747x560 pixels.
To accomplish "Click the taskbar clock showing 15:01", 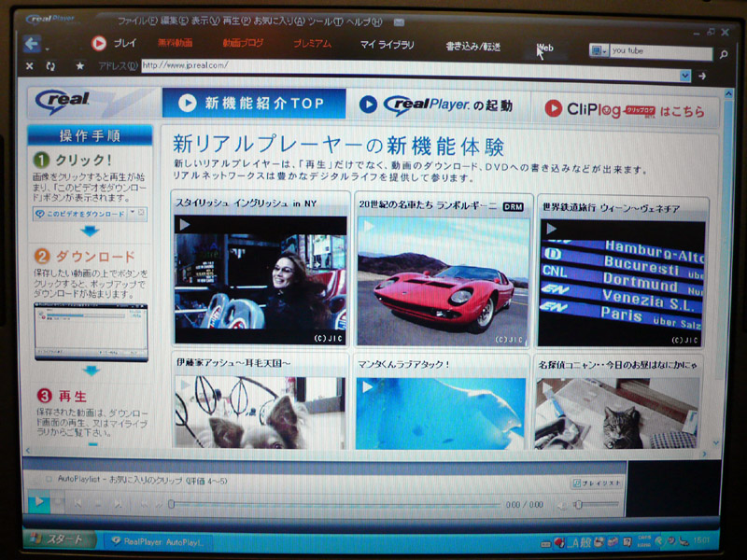I will pyautogui.click(x=701, y=540).
